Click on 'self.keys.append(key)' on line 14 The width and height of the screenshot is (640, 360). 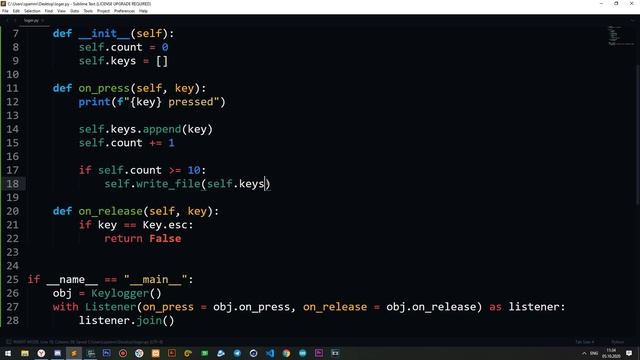tap(146, 129)
